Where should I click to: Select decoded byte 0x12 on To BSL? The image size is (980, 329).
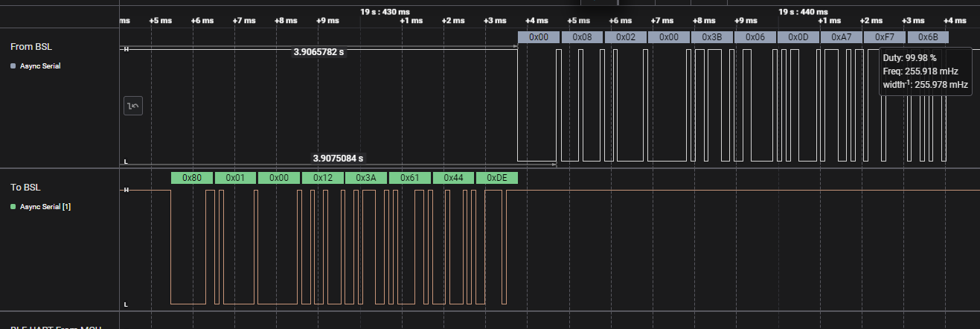point(322,178)
